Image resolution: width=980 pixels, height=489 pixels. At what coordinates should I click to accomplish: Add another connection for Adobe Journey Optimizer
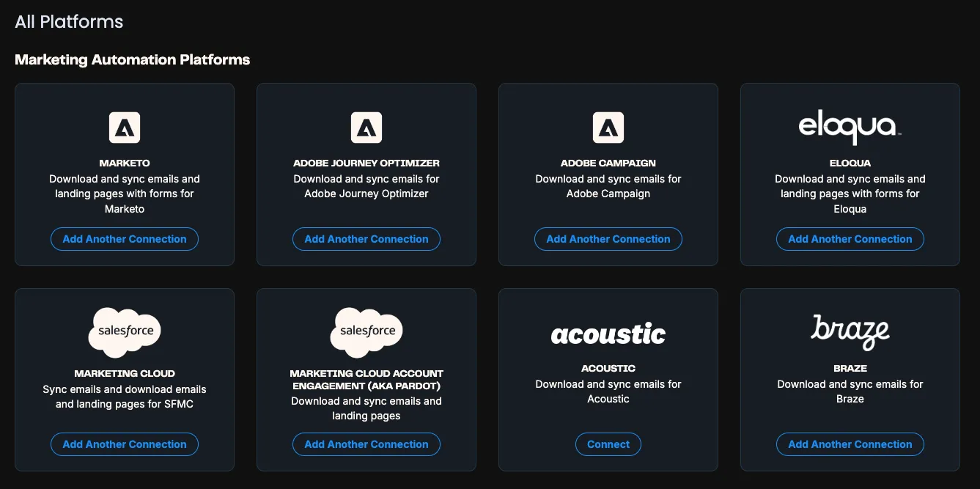pyautogui.click(x=366, y=238)
